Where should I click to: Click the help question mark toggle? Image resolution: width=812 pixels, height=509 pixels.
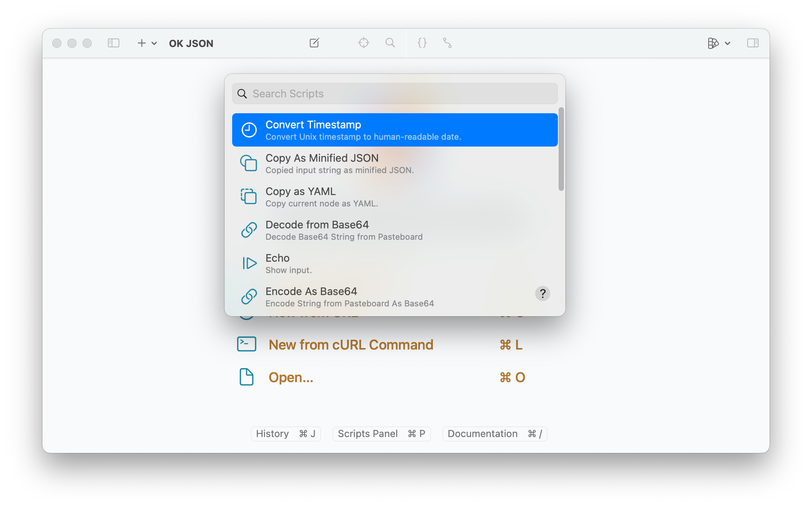[542, 293]
